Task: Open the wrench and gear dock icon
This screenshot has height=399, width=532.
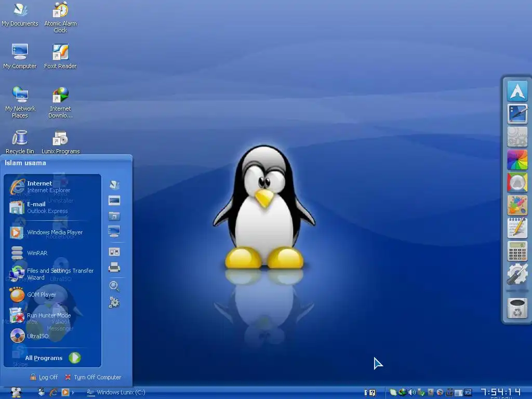Action: [517, 274]
